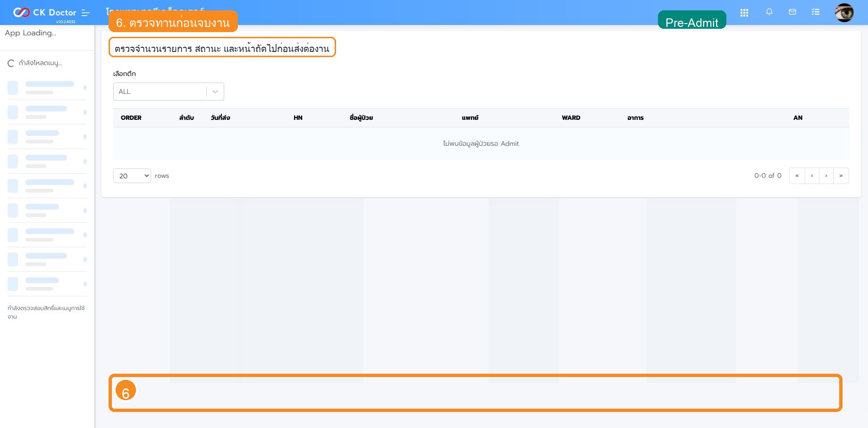Click the อาการ column header
This screenshot has height=428, width=868.
coord(635,118)
